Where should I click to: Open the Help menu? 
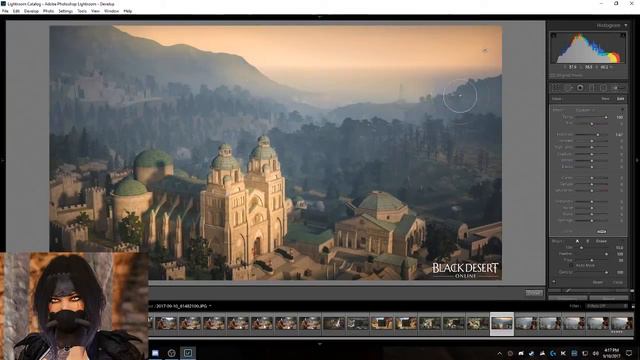coord(127,11)
